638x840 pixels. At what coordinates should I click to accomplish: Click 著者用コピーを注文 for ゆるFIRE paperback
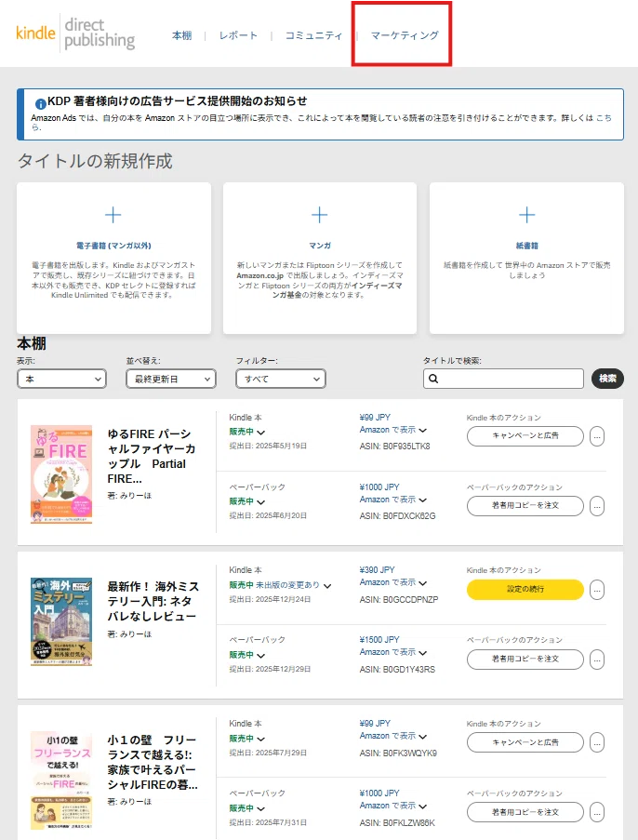[525, 505]
